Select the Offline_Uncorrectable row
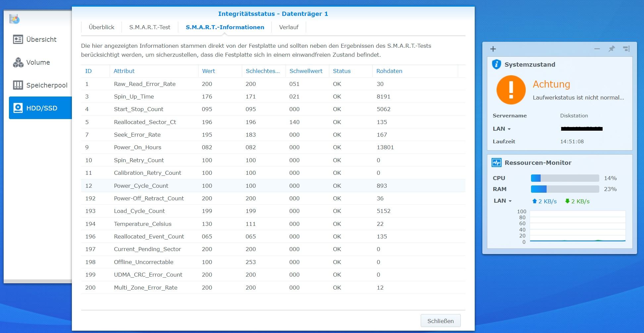This screenshot has height=333, width=644. (x=273, y=262)
